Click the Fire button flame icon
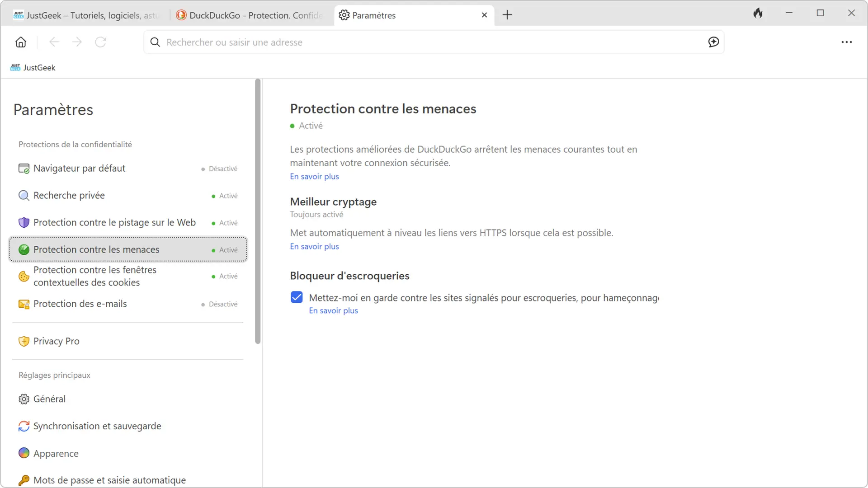 click(x=758, y=14)
